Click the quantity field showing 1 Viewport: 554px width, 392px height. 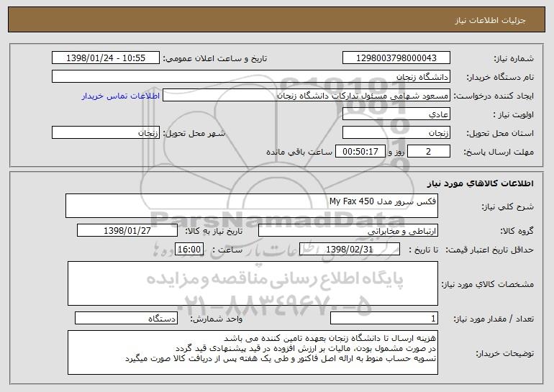pos(384,319)
